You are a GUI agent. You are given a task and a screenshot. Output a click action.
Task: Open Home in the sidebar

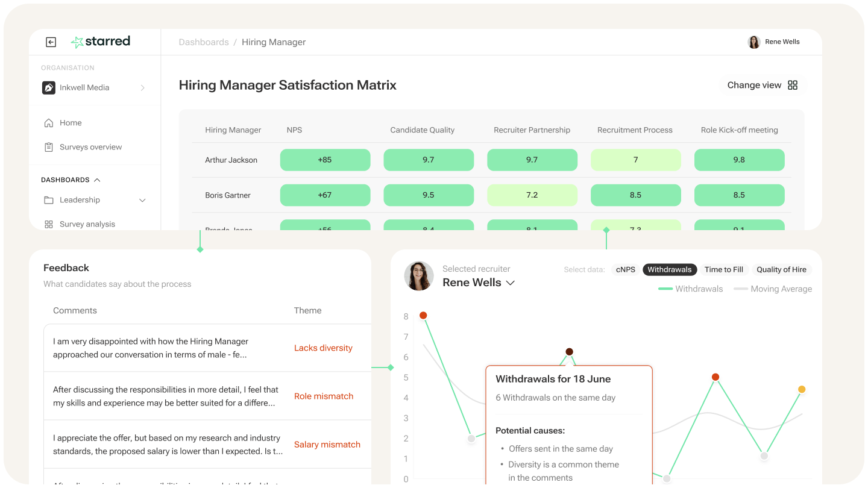point(71,123)
